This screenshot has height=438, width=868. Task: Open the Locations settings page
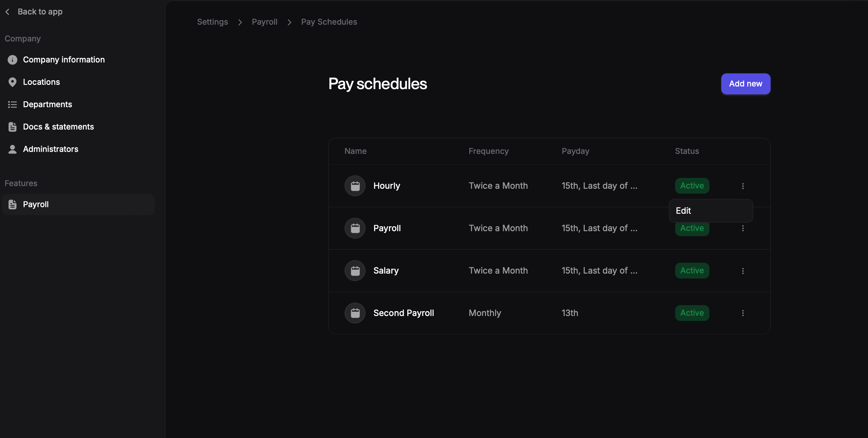click(41, 82)
